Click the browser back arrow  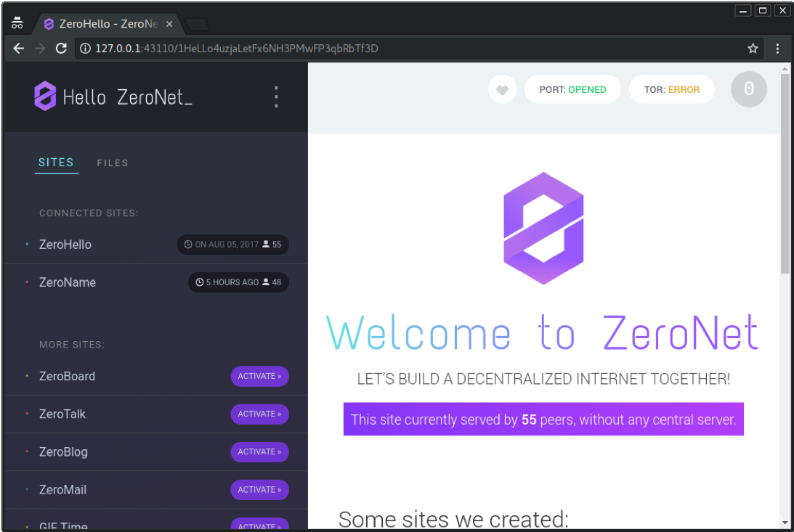click(x=19, y=49)
